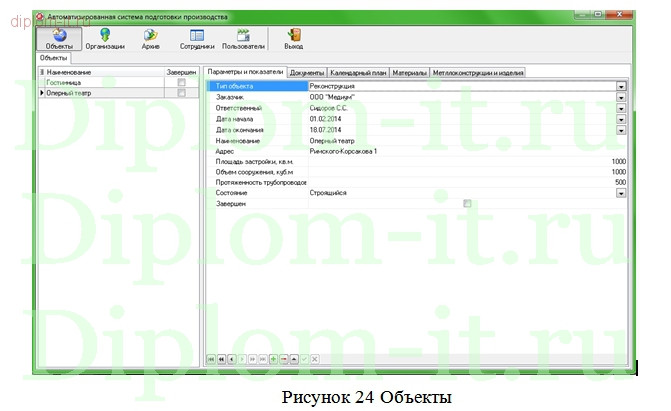Open the Организации toolbar section
The image size is (671, 411).
tap(105, 39)
